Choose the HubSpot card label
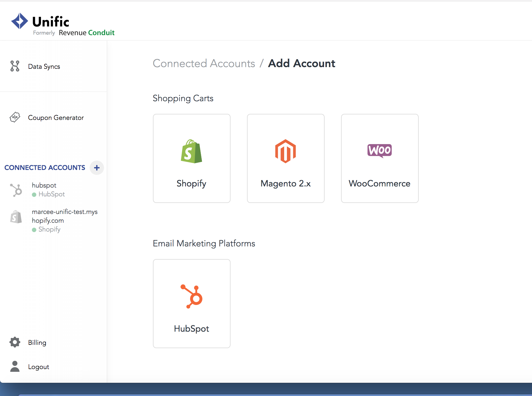 pos(191,329)
